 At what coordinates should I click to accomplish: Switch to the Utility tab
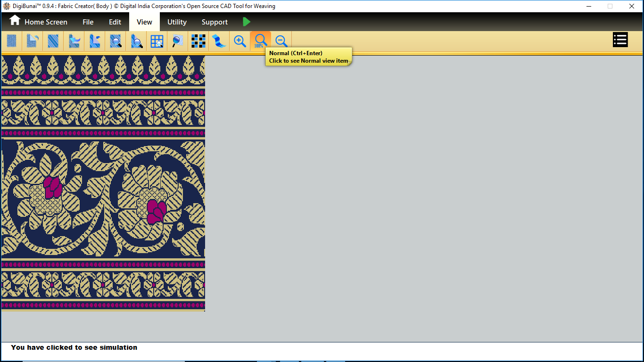(x=177, y=22)
